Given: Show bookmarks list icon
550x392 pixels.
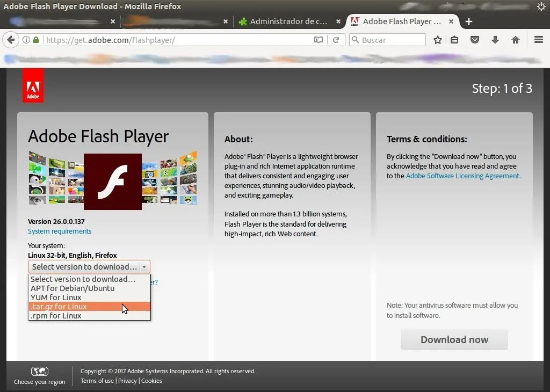Looking at the screenshot, I should (454, 40).
